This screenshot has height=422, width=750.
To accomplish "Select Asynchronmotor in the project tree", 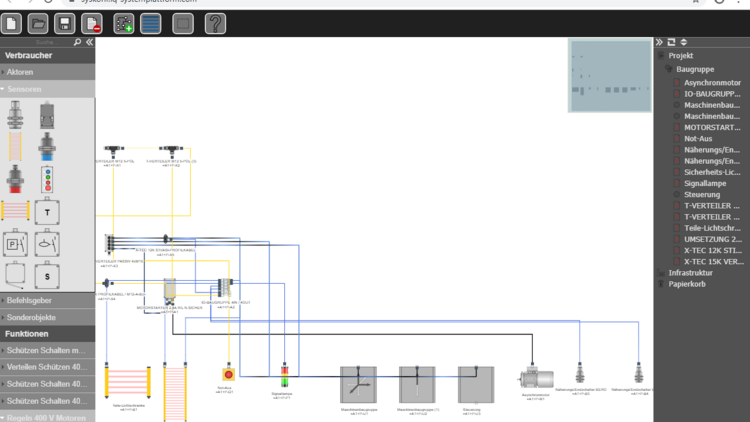I will tap(712, 82).
